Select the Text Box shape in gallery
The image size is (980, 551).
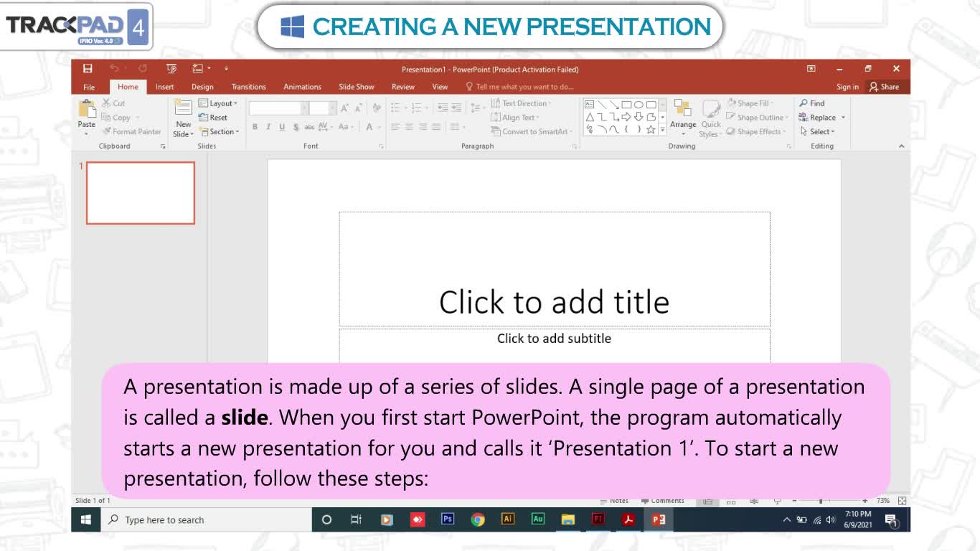coord(590,105)
